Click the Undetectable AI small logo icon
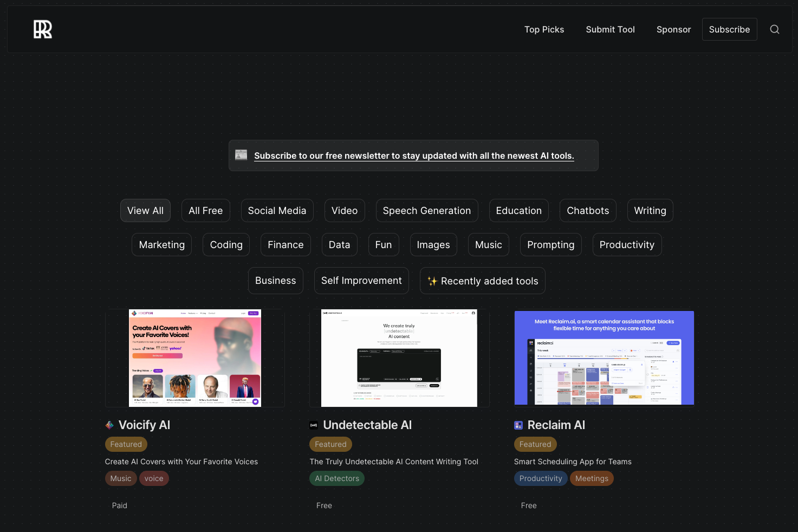Image resolution: width=798 pixels, height=532 pixels. (314, 425)
